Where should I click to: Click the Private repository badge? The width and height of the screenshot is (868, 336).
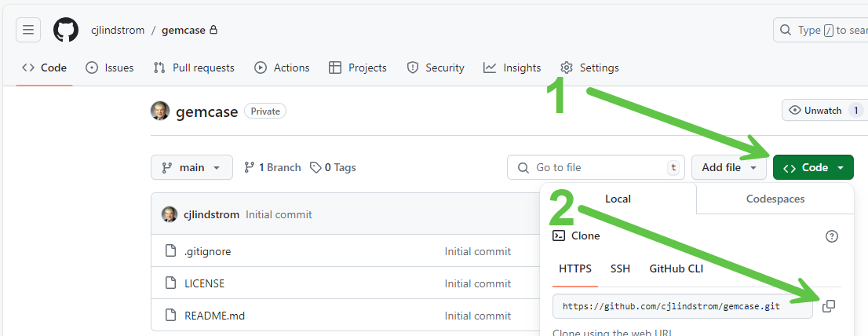pyautogui.click(x=265, y=111)
